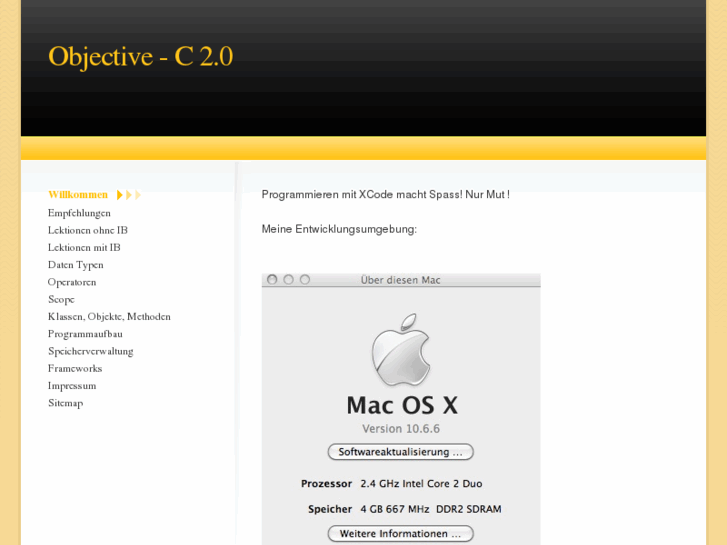Visit the Scope page
Image resolution: width=727 pixels, height=545 pixels.
tap(61, 300)
